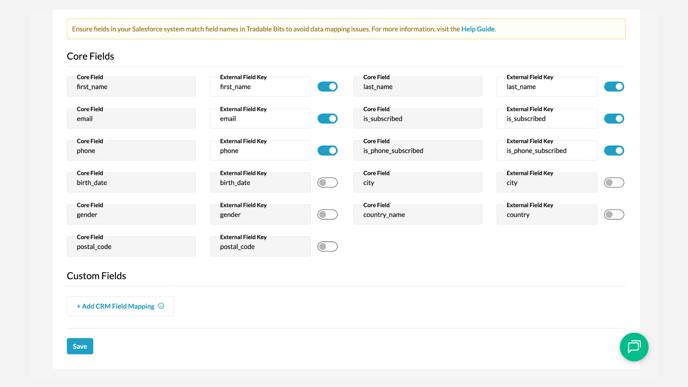Enable the birth_date field toggle
Viewport: 688px width, 387px height.
[327, 183]
